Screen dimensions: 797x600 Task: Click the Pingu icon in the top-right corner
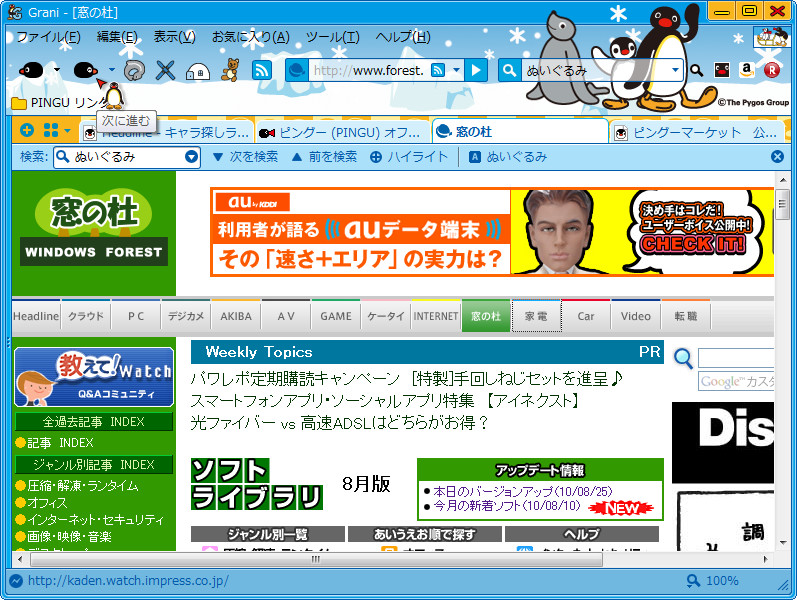(772, 37)
